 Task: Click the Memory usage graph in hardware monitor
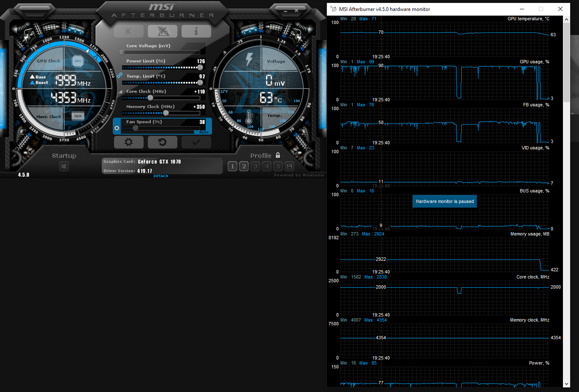click(445, 254)
